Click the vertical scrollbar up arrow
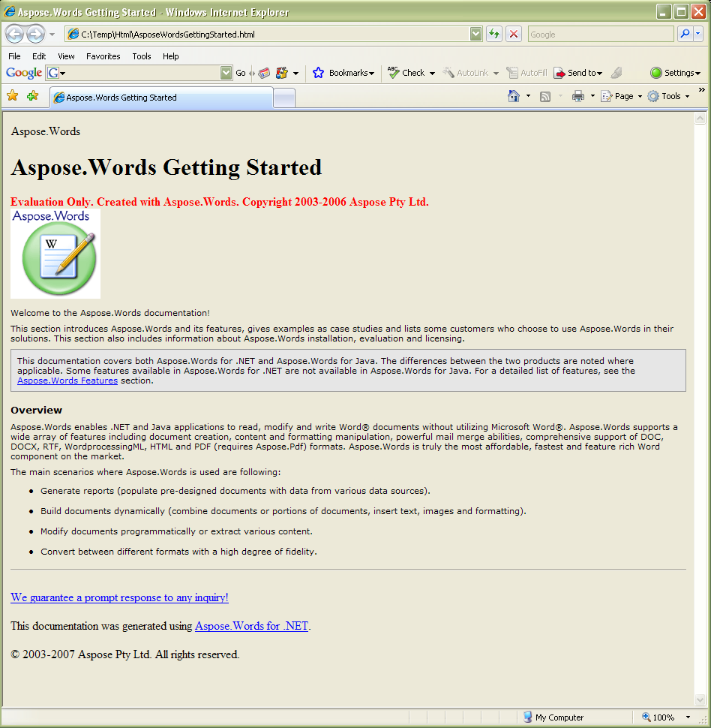711x728 pixels. (700, 119)
